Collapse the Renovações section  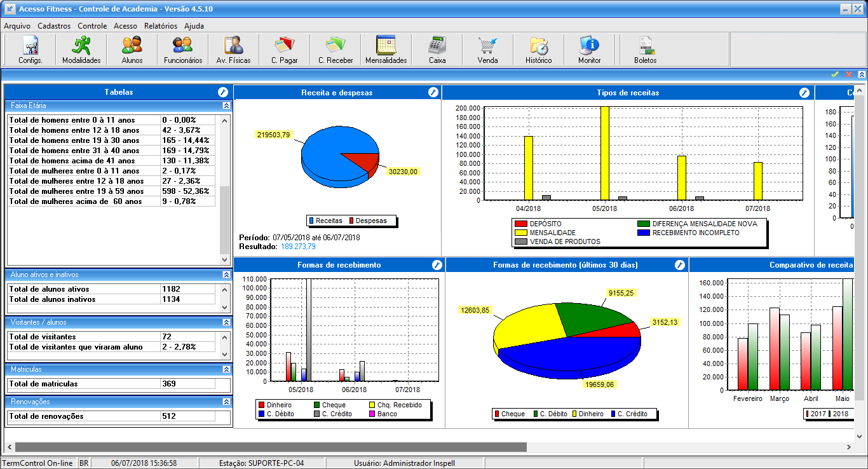pos(226,402)
